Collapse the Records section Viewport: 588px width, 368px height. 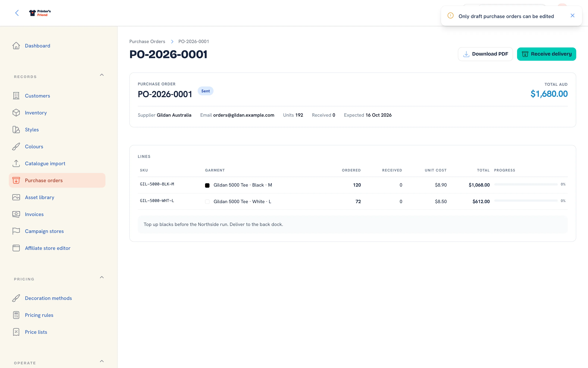(102, 75)
